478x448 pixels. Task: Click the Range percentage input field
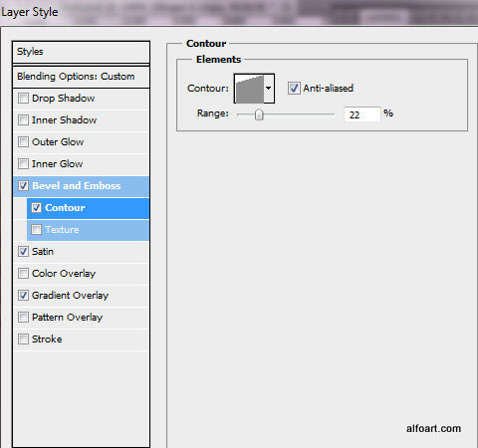[362, 114]
